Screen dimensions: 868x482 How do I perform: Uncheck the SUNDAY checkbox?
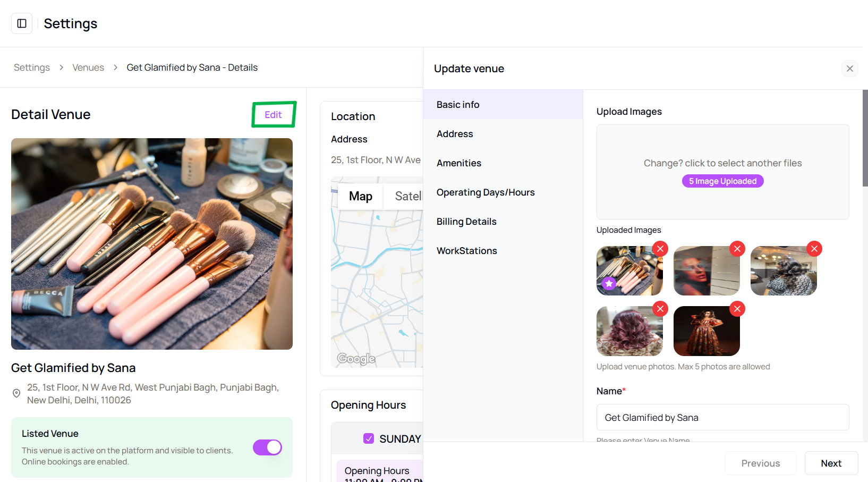369,438
